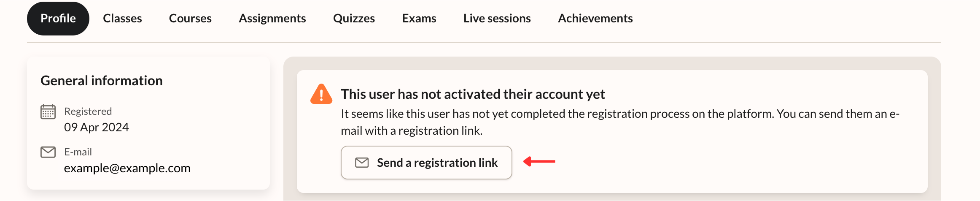The width and height of the screenshot is (980, 201).
Task: Click the calendar icon beside Registered
Action: coord(48,112)
